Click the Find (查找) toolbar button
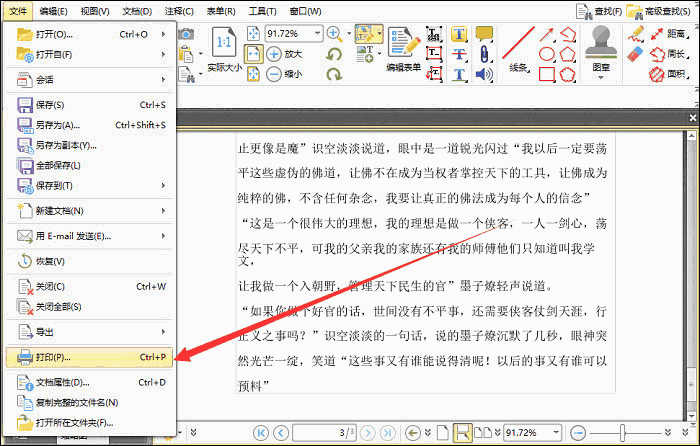The width and height of the screenshot is (700, 446). [x=599, y=11]
